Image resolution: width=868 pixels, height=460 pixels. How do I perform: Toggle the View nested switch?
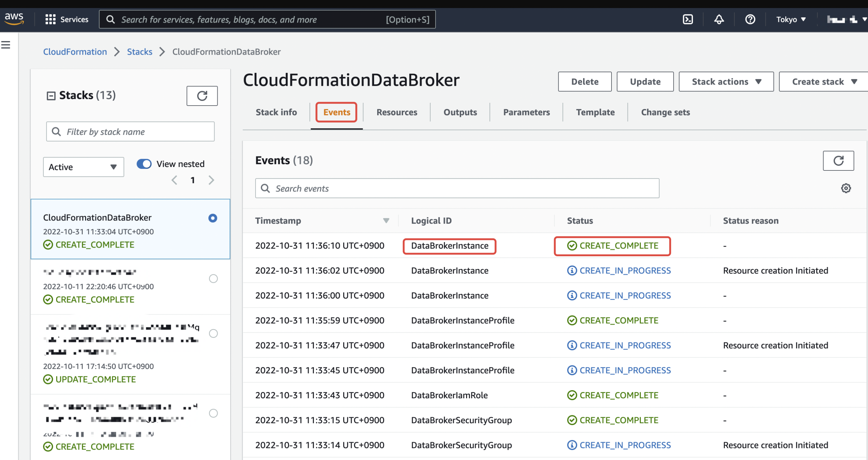coord(144,164)
